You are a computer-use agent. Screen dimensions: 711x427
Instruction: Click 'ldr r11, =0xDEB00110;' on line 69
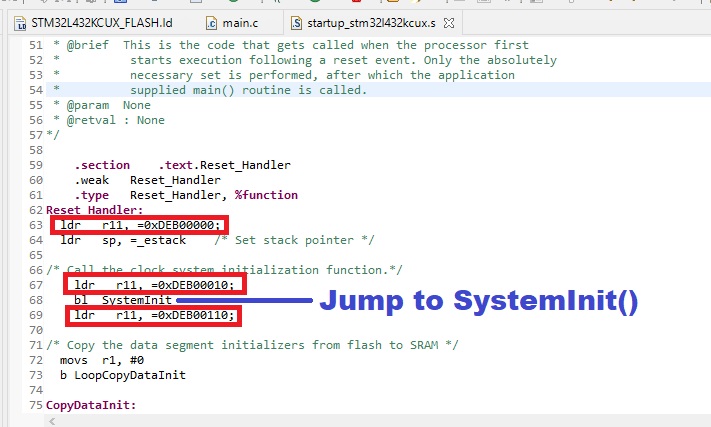pyautogui.click(x=154, y=315)
